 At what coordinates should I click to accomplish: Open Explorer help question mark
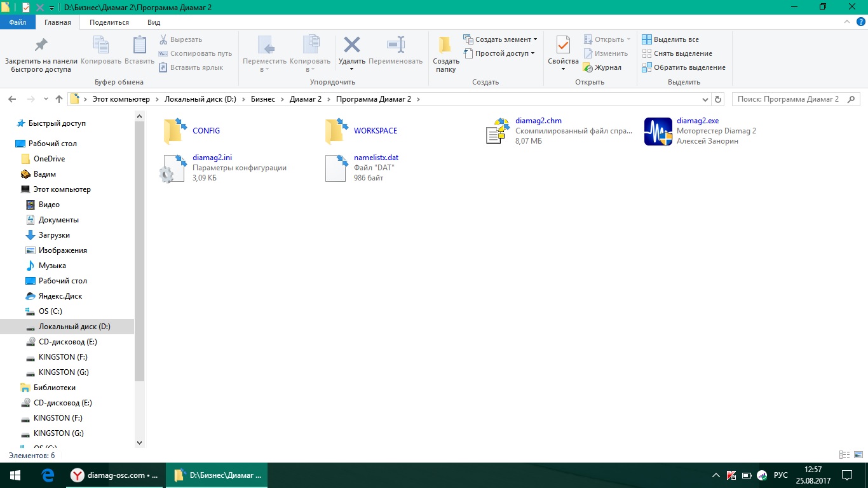coord(860,22)
